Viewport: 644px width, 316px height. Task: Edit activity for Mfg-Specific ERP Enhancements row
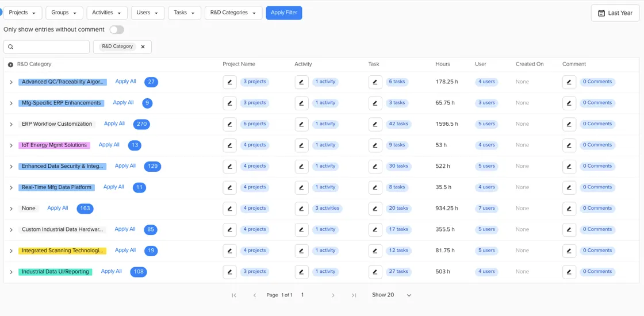(x=301, y=103)
